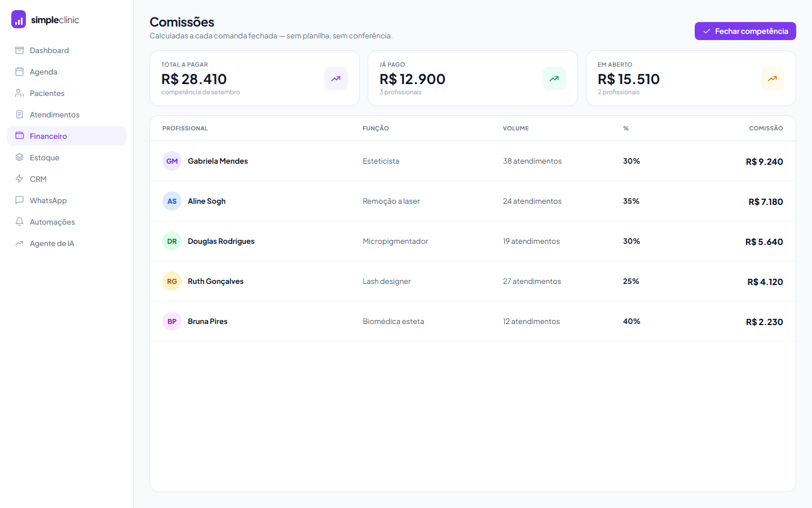Click the Esteticista role cell
Viewport: 812px width, 508px height.
click(381, 161)
